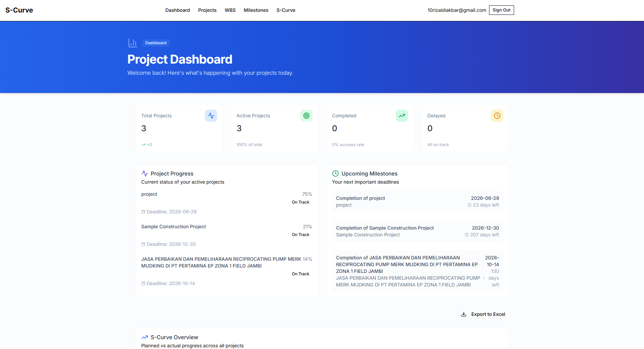Click the Delayed stat card
Image resolution: width=644 pixels, height=349 pixels.
465,129
